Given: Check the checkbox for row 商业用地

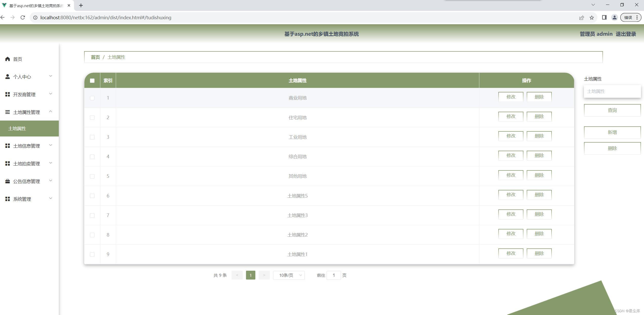Looking at the screenshot, I should click(92, 98).
